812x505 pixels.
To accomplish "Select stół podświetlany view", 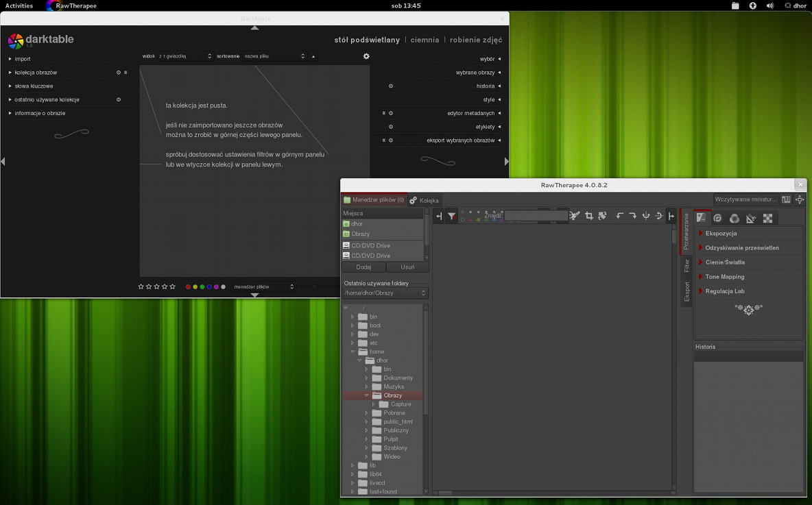I will pos(367,40).
